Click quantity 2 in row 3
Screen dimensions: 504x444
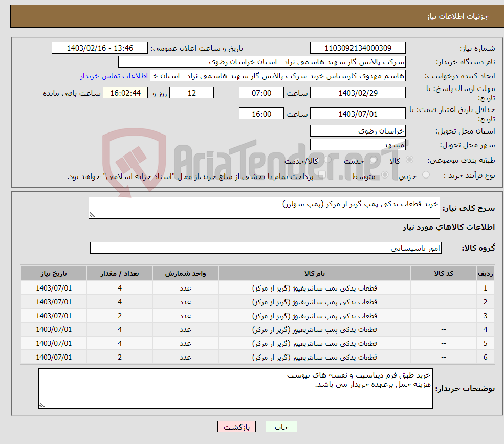click(x=120, y=316)
